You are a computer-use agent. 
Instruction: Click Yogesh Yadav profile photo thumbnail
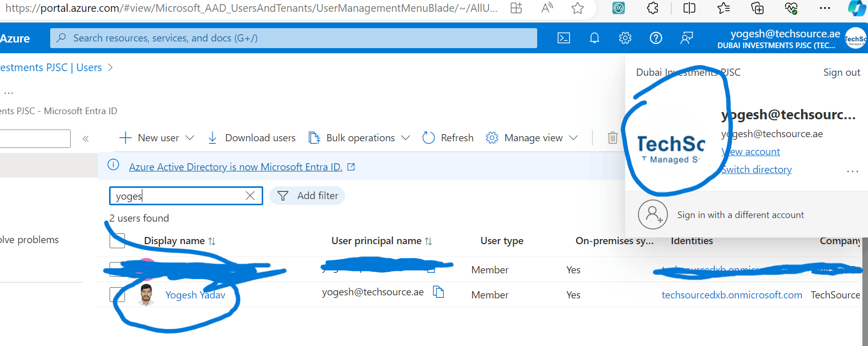coord(146,295)
